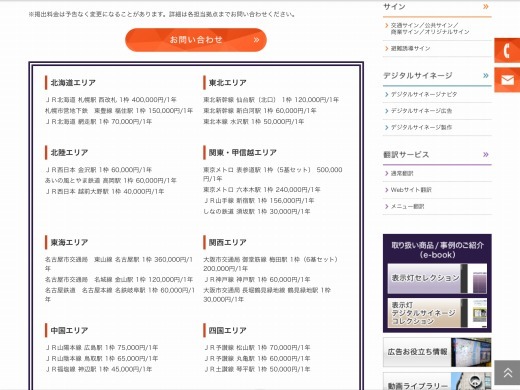Image resolution: width=520 pixels, height=390 pixels.
Task: Select the 神辺駅 45,000円 line
Action: coord(99,369)
